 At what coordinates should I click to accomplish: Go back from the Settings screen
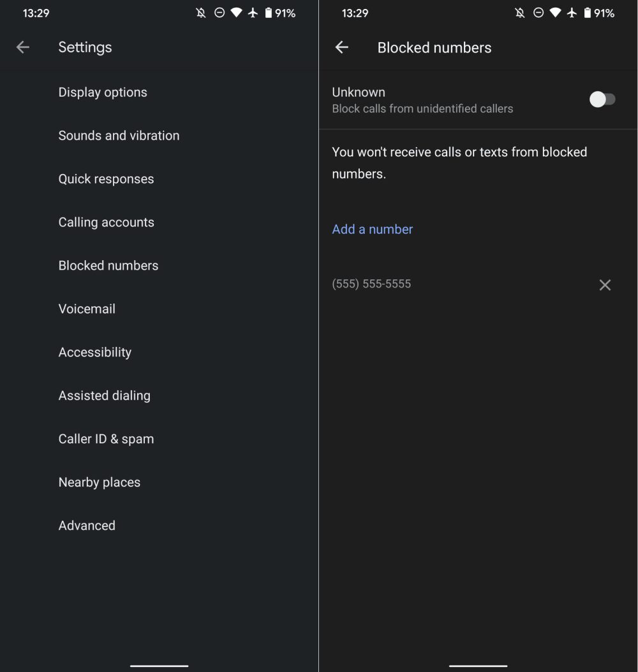pos(23,47)
